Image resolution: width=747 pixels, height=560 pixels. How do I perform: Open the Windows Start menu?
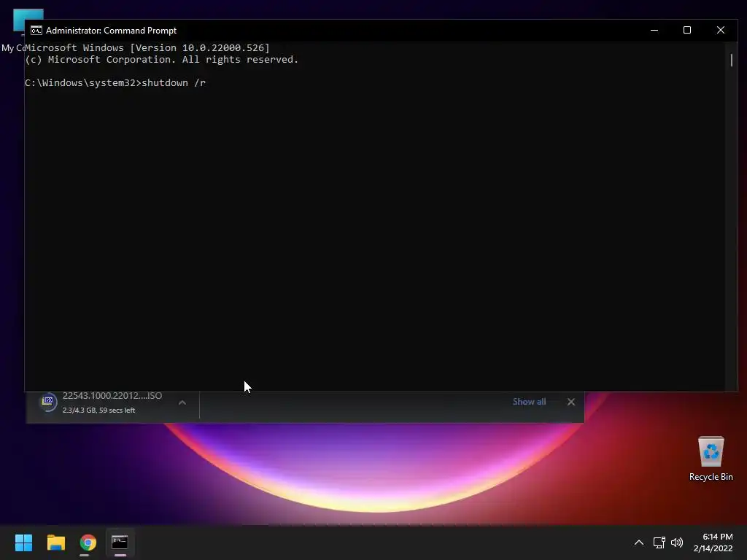[x=23, y=542]
